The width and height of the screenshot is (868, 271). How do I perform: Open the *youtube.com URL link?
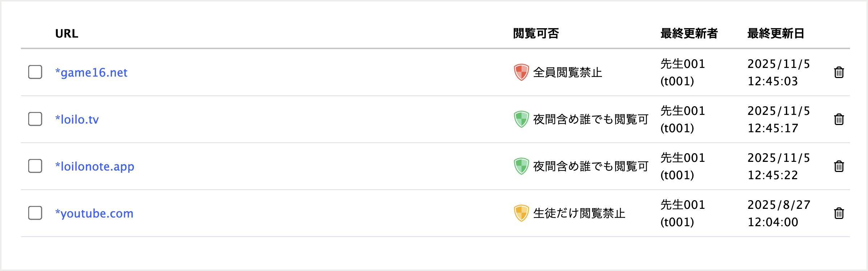click(x=94, y=214)
